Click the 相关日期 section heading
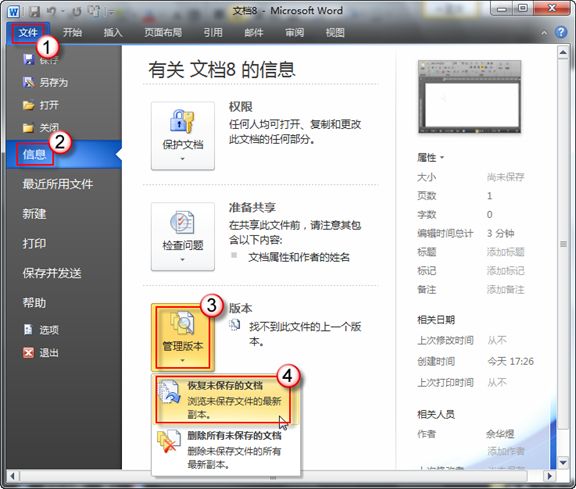 click(436, 320)
